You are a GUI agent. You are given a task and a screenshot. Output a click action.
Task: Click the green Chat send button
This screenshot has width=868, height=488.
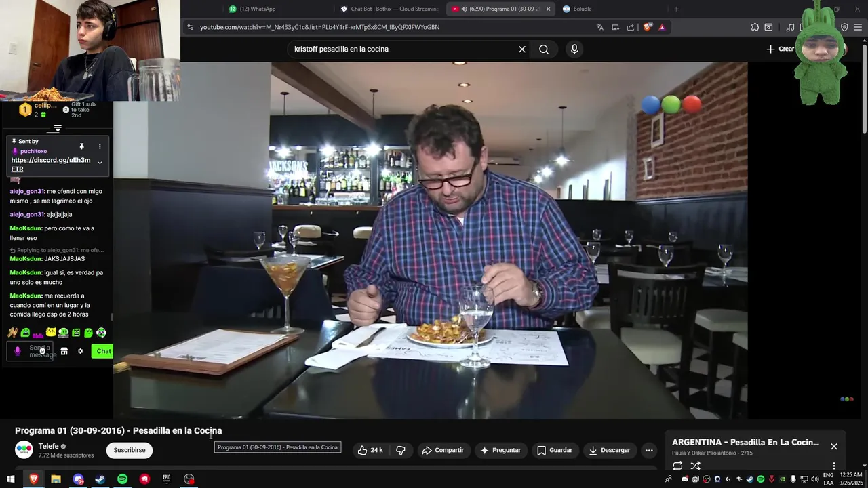pos(103,351)
